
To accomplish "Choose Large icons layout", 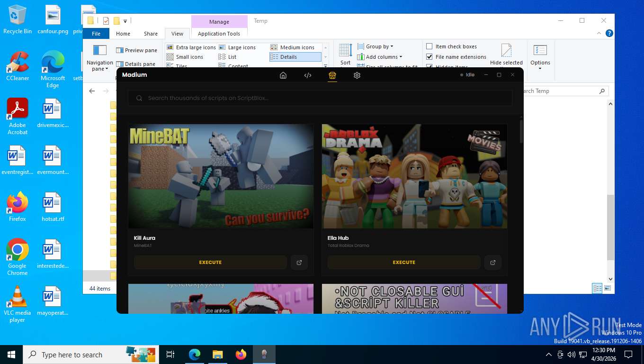I will [x=237, y=47].
